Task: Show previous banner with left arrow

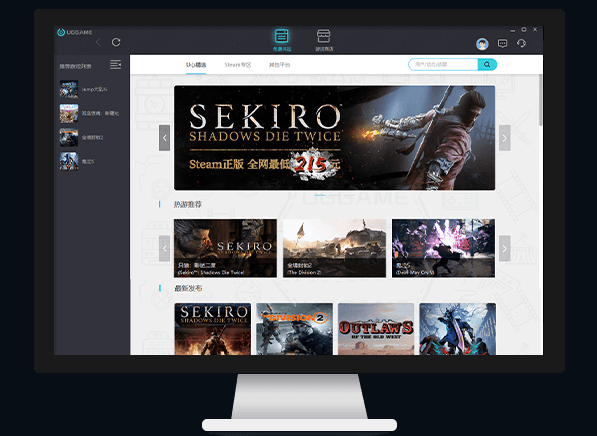Action: (164, 138)
